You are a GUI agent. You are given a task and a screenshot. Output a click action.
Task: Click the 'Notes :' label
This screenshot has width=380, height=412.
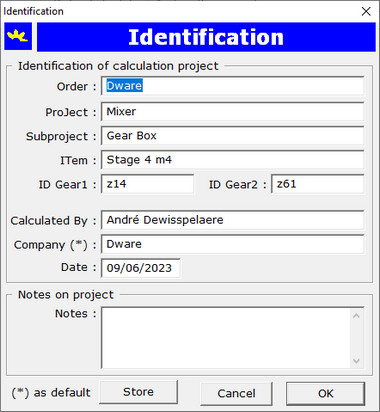point(76,314)
